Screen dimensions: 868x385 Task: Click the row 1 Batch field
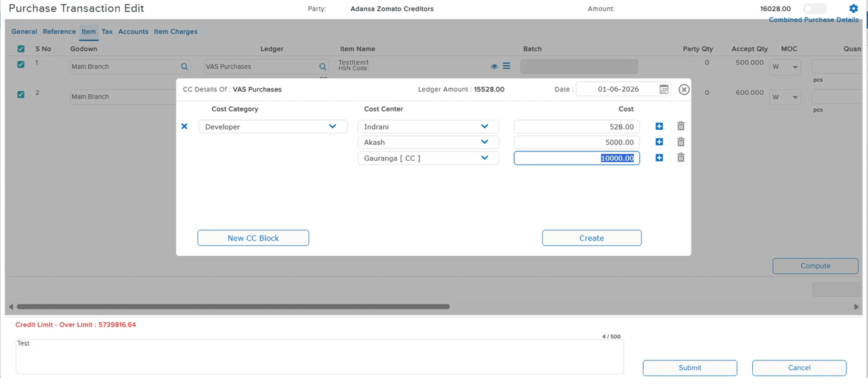pyautogui.click(x=579, y=66)
